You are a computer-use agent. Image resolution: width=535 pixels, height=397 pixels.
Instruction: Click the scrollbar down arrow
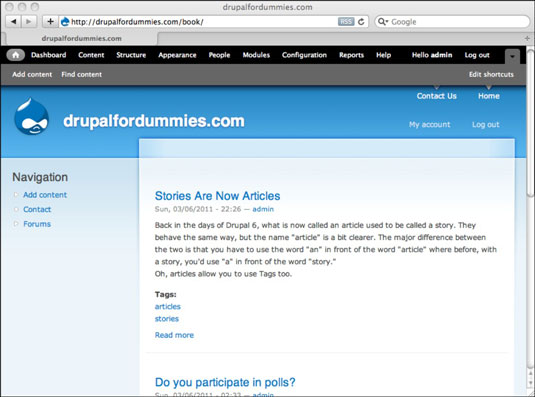click(531, 383)
